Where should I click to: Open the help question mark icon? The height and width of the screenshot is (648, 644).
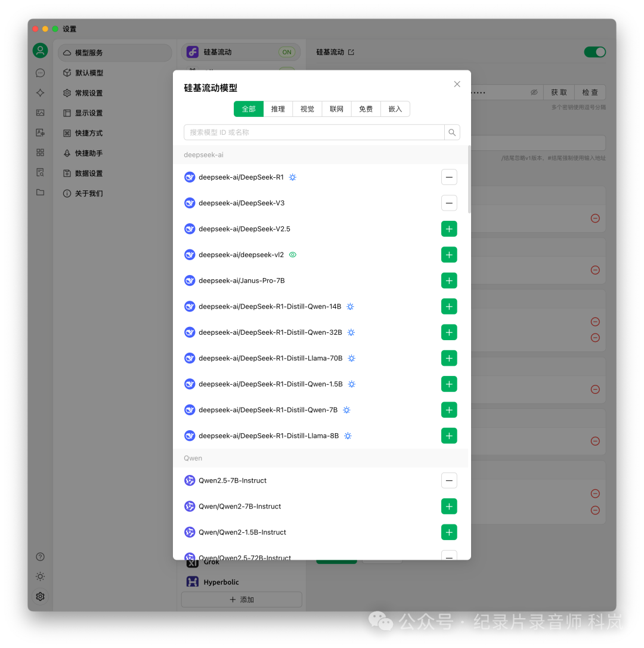click(40, 557)
